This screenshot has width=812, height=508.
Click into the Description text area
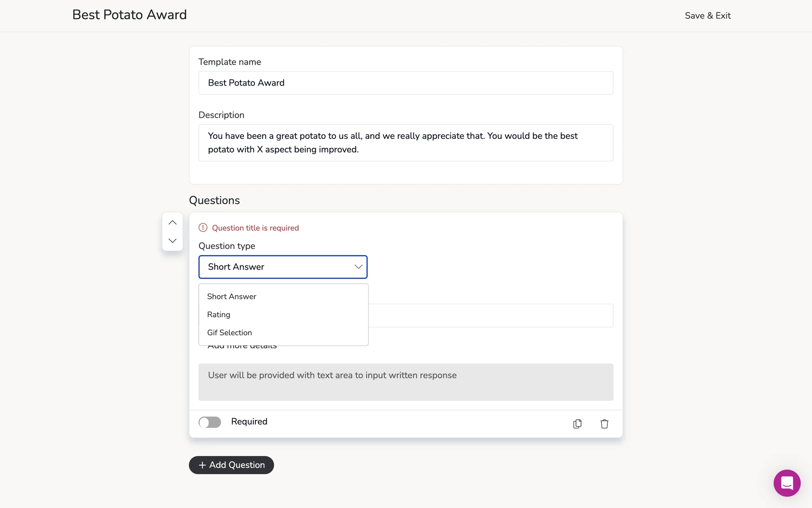tap(406, 143)
